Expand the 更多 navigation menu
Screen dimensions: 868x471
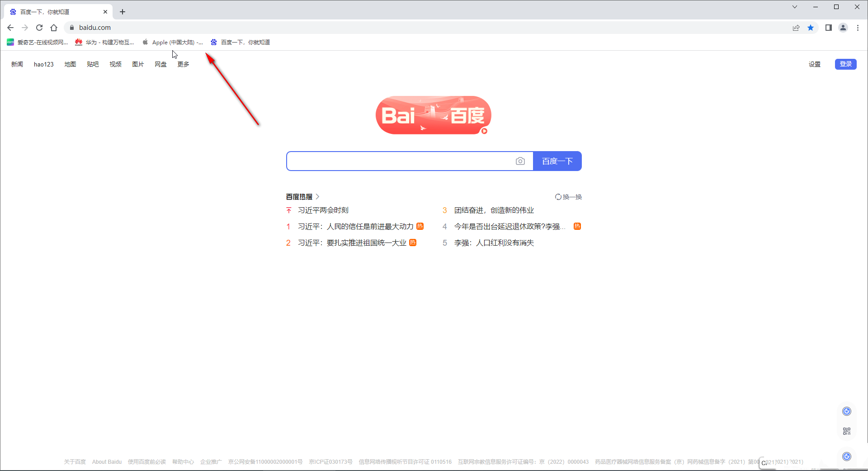(183, 64)
